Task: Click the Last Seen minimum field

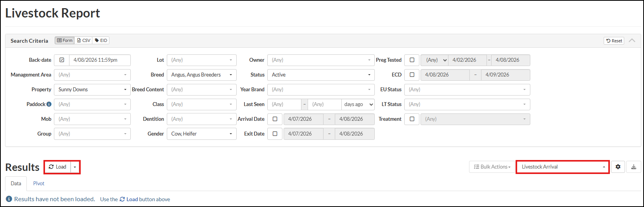Action: pos(284,104)
